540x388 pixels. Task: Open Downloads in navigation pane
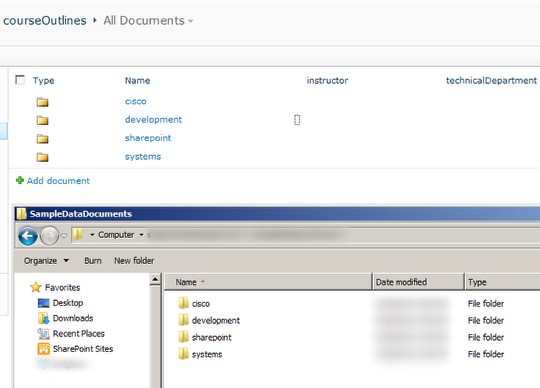point(73,318)
